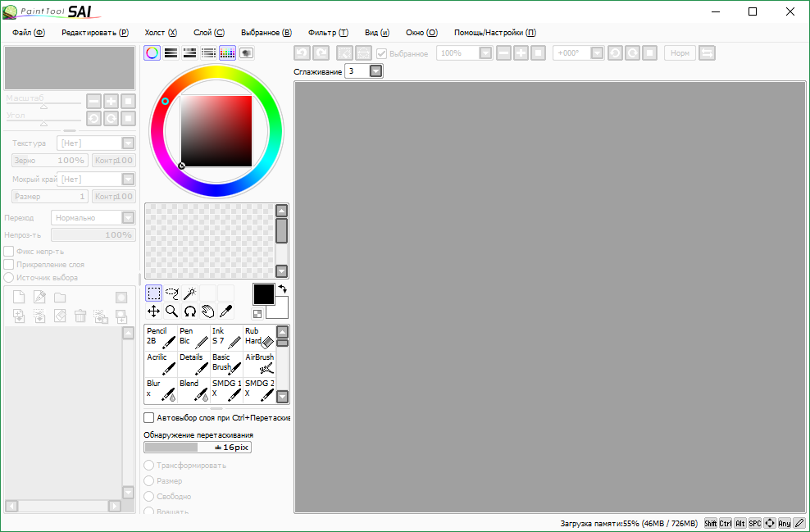The height and width of the screenshot is (532, 810).
Task: Open the Мокрый край dropdown
Action: 128,180
